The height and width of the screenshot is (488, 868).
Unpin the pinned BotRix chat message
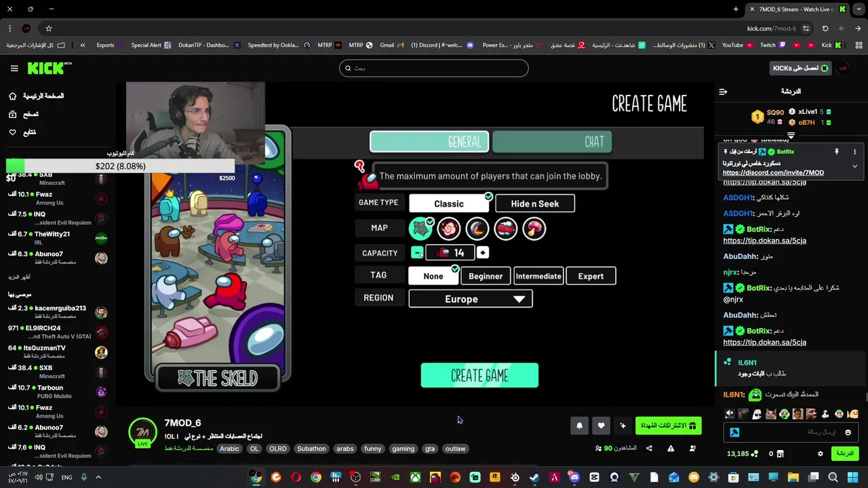click(x=837, y=152)
